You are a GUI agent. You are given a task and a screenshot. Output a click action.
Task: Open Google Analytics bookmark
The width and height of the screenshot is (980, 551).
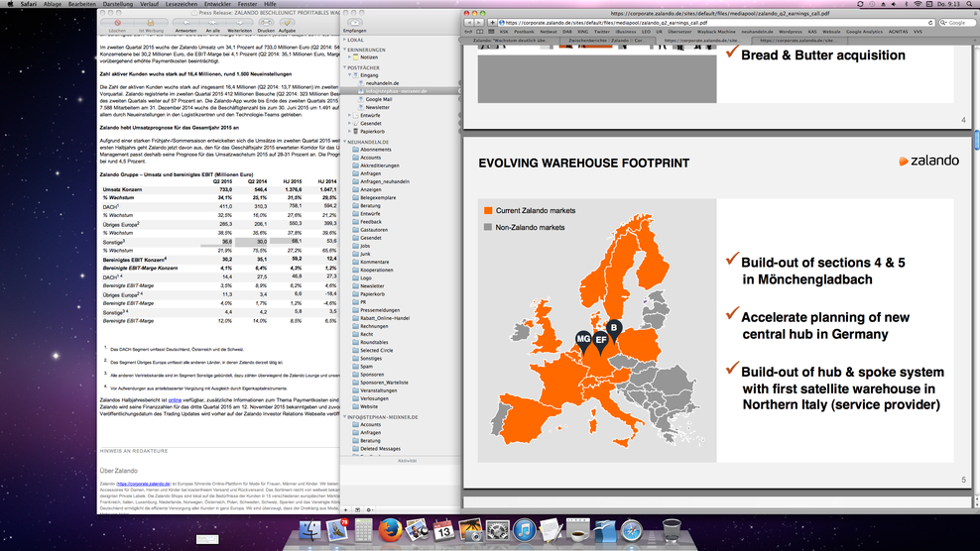click(864, 32)
